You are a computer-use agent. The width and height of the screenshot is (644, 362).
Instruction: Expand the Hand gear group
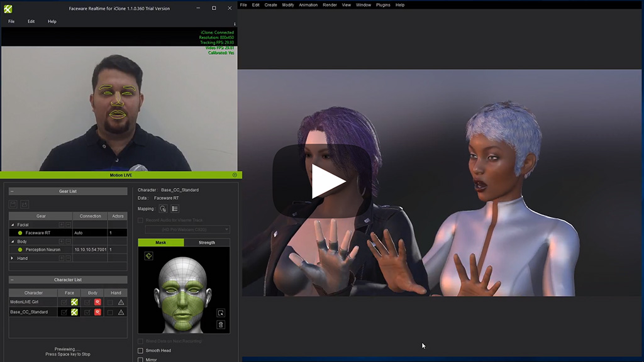point(13,258)
